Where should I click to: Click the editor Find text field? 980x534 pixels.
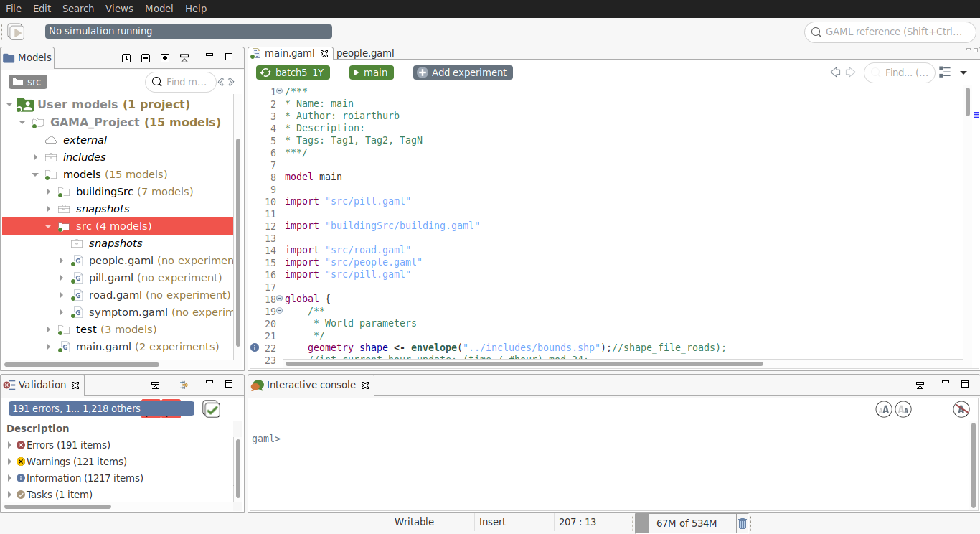tap(899, 72)
